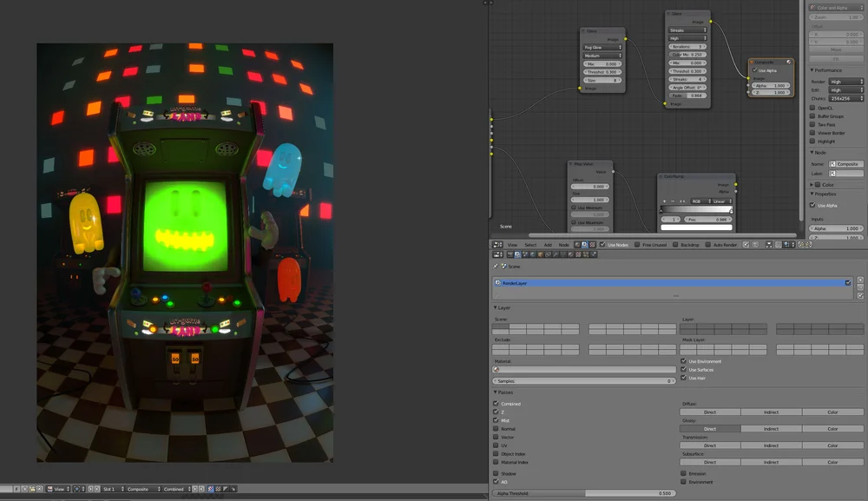Enable the Backdrop checkbox

[675, 244]
